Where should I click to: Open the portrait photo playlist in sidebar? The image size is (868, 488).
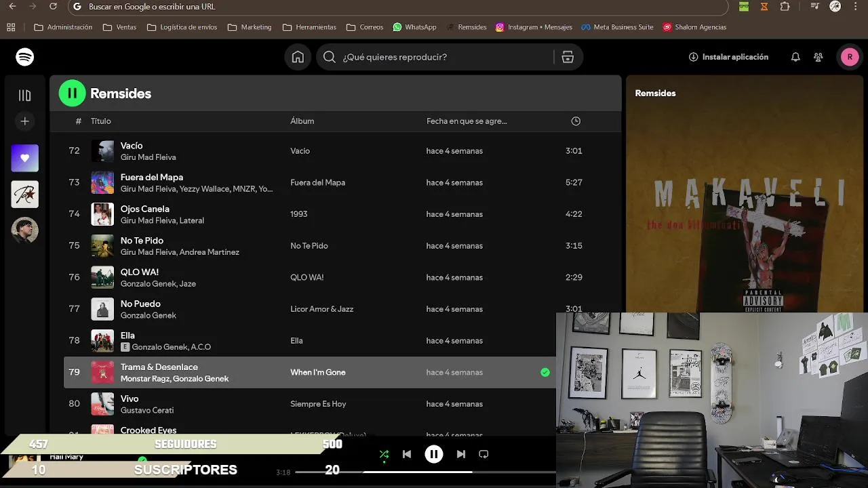(x=25, y=230)
